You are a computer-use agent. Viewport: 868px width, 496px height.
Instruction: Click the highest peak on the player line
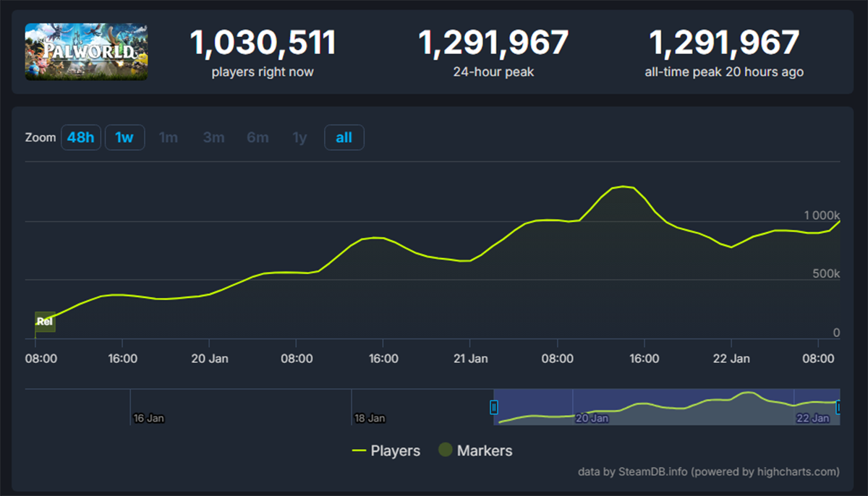624,187
